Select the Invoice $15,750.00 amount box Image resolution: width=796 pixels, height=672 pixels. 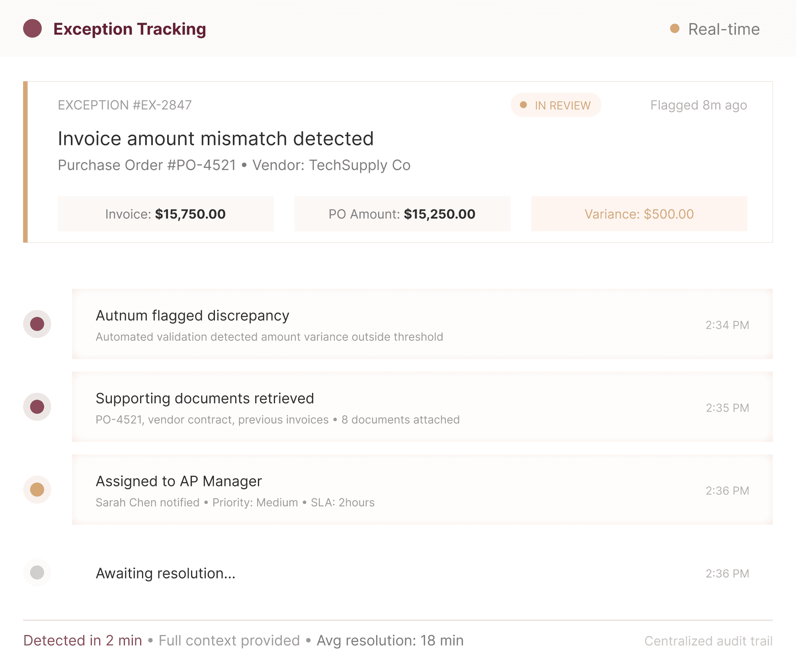coord(166,214)
